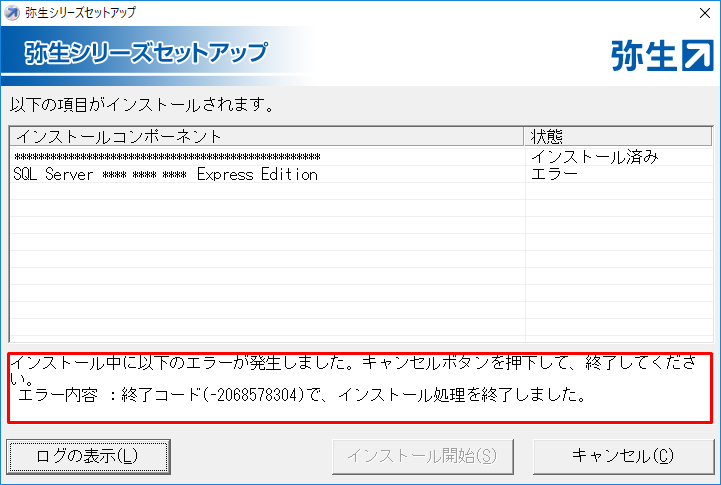Select the SQL Server Express Edition row
Viewport: 721px width, 485px height.
(361, 174)
